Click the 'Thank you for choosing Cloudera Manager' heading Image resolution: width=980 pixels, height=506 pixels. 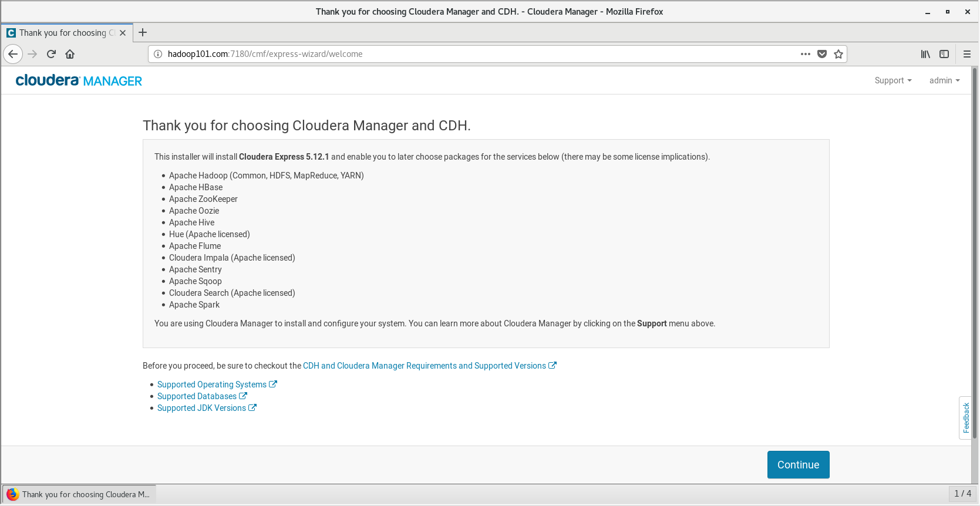307,126
